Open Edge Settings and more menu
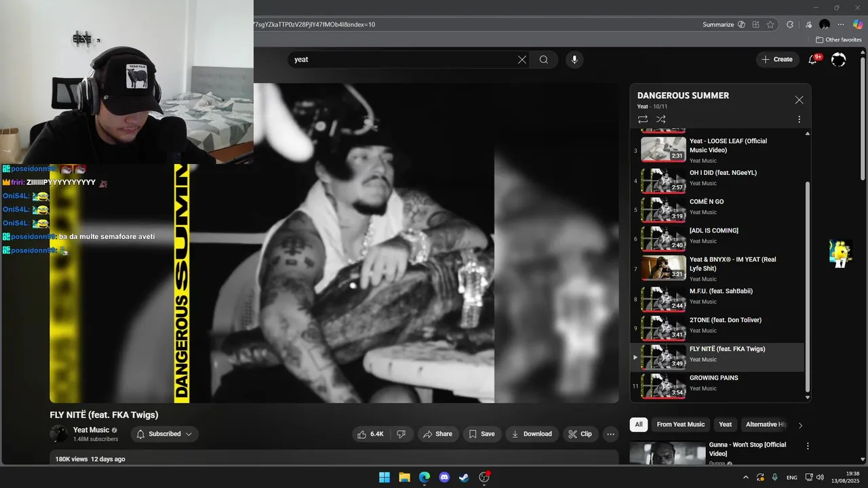Screen dimensions: 868x488 [842, 24]
